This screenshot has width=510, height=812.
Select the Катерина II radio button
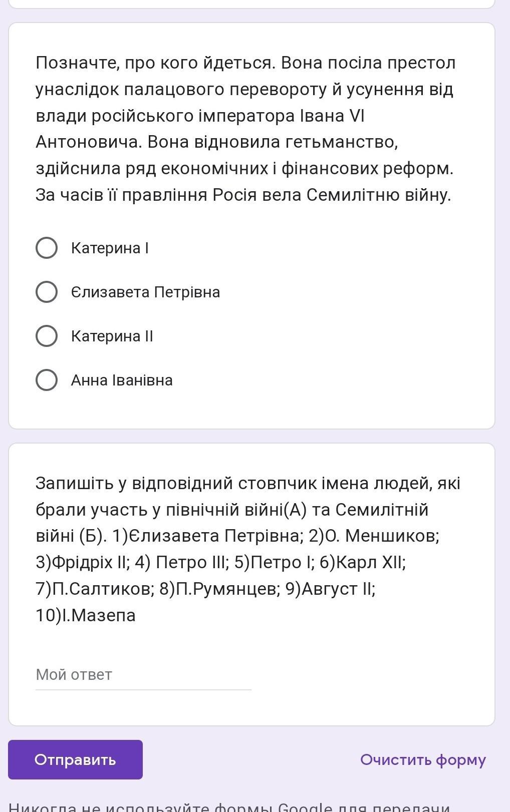47,336
